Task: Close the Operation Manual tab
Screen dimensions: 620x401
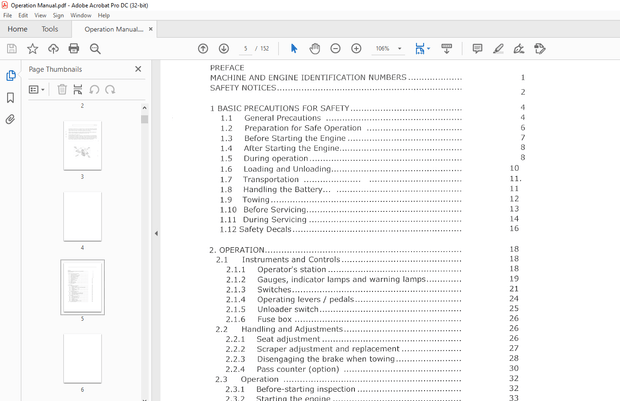Action: pos(151,29)
